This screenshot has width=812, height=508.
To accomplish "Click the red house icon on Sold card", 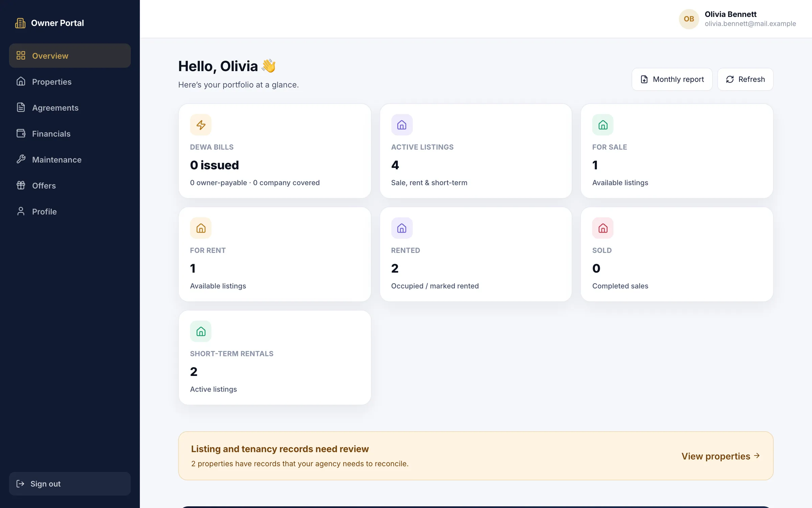I will (x=603, y=228).
